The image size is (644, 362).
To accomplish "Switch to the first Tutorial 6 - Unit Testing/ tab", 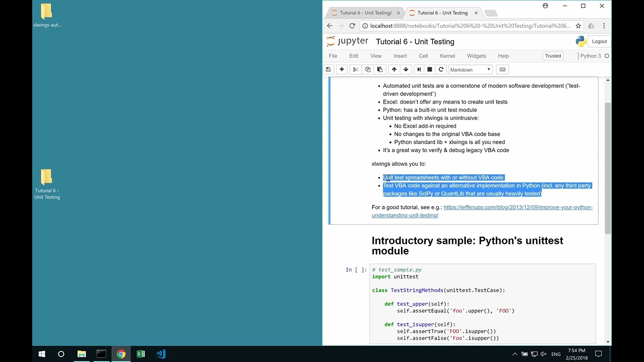I will tap(365, 13).
